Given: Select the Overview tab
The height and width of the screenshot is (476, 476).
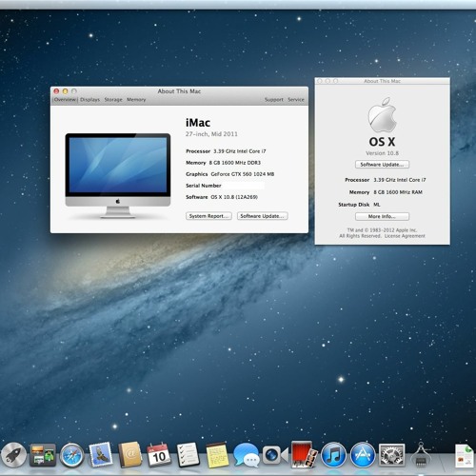Looking at the screenshot, I should (65, 100).
